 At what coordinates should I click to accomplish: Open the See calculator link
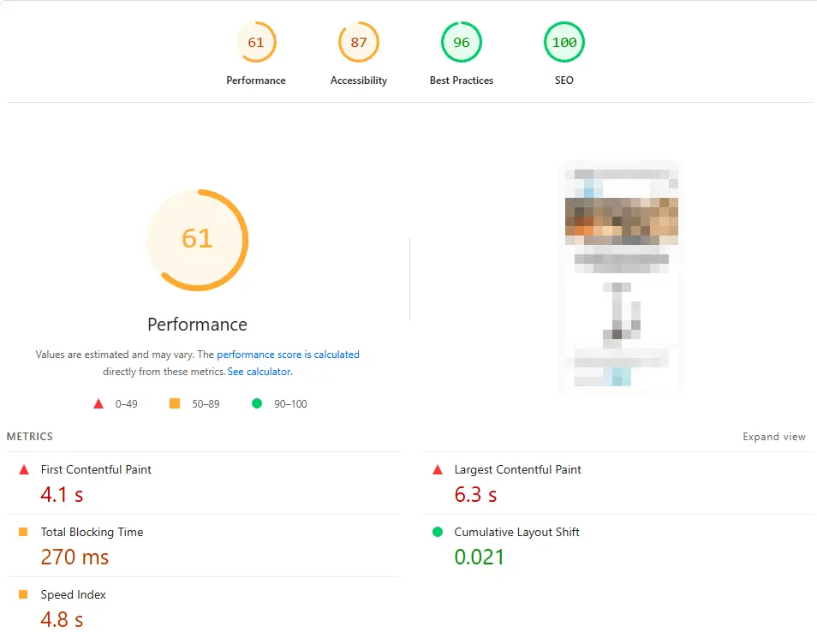259,371
